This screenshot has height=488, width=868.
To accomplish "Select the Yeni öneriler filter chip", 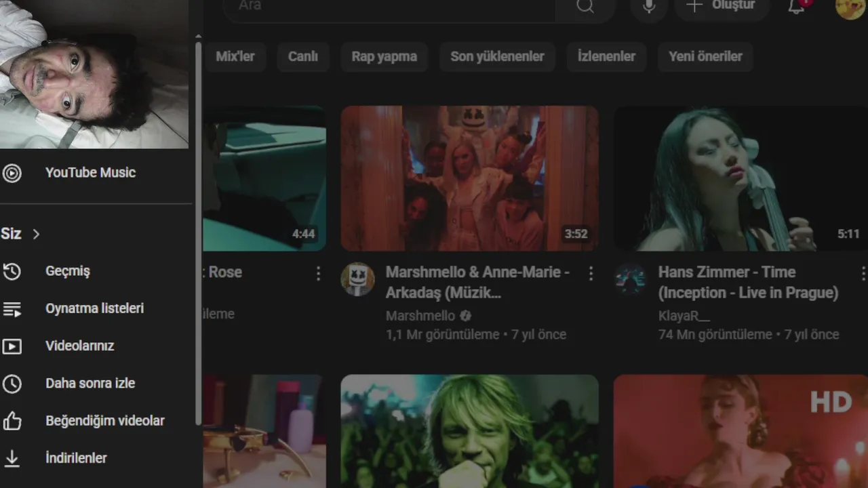I will (705, 57).
